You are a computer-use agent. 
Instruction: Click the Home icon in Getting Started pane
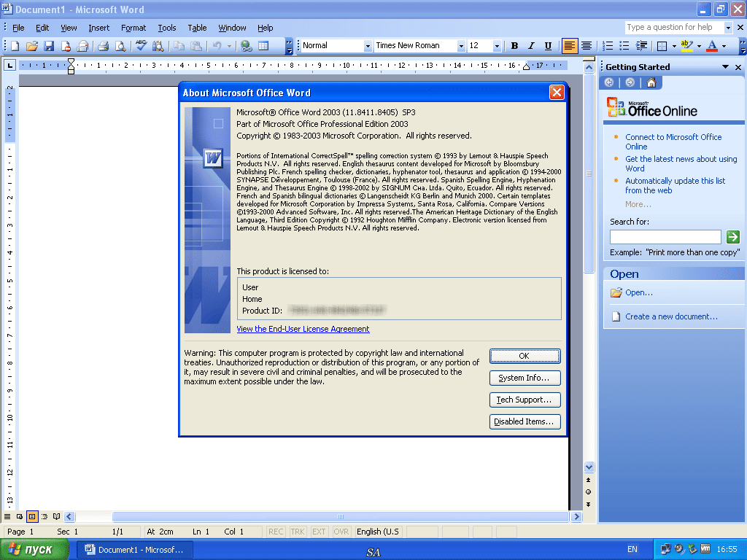click(x=651, y=82)
